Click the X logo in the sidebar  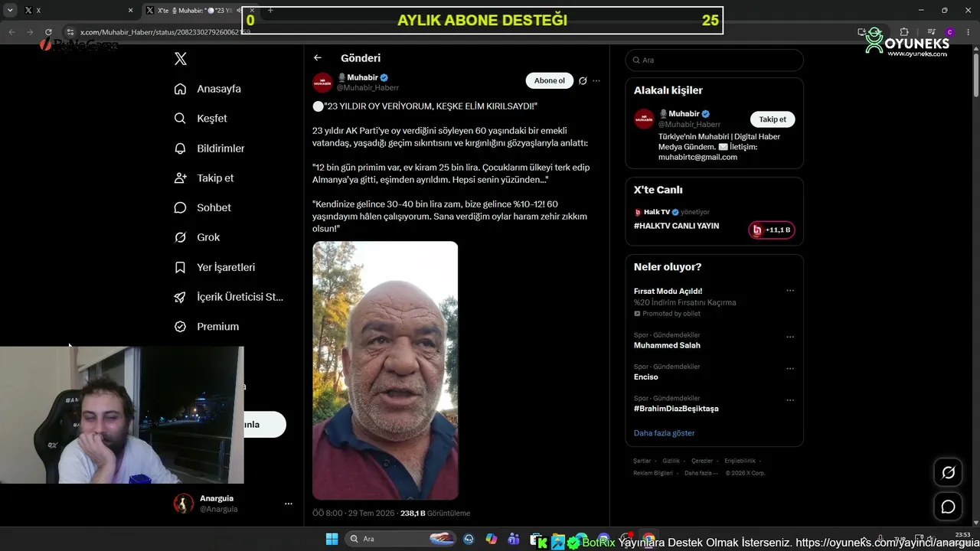pyautogui.click(x=181, y=59)
